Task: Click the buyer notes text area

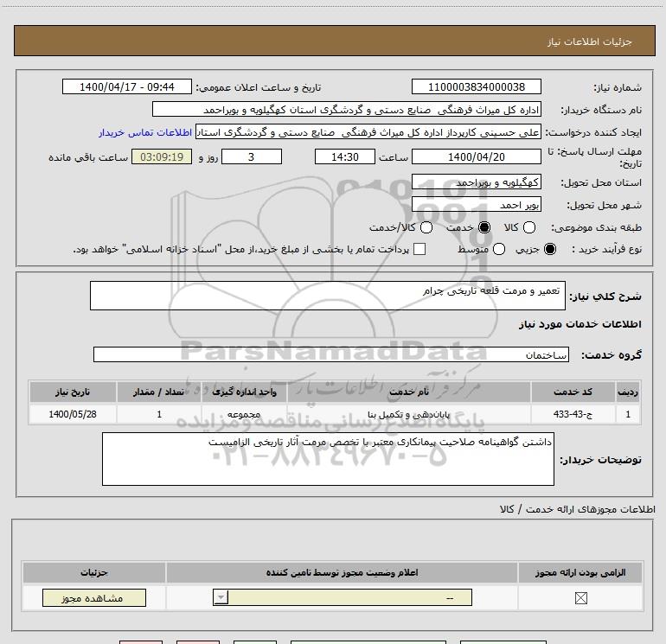Action: point(328,459)
